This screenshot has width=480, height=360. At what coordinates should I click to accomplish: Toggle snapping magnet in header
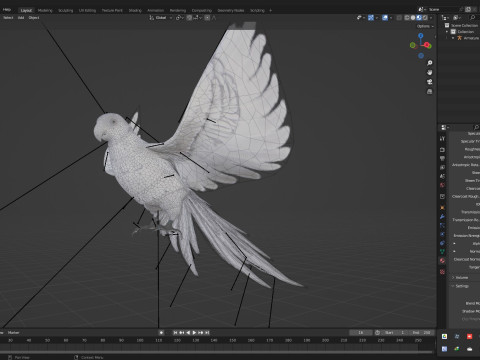[189, 18]
